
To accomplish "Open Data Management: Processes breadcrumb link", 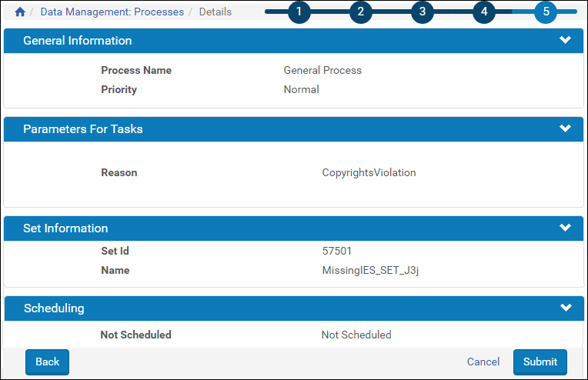I will point(112,12).
